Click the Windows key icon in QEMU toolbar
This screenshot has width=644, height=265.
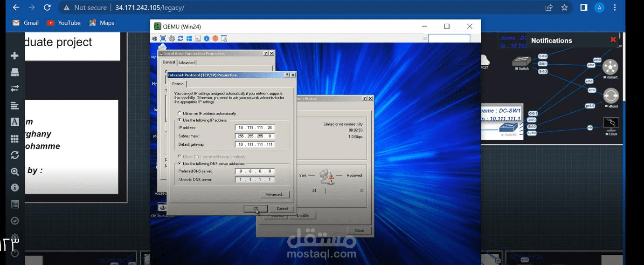(189, 38)
